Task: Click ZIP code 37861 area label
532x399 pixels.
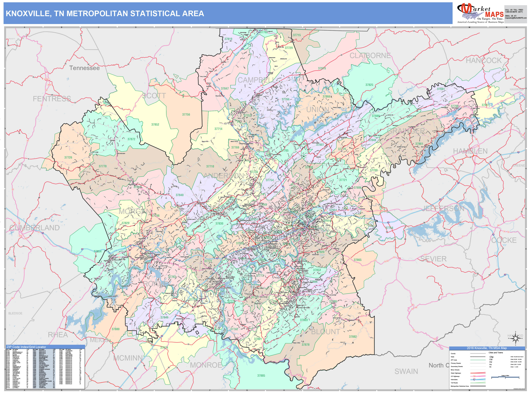Action: click(x=419, y=144)
